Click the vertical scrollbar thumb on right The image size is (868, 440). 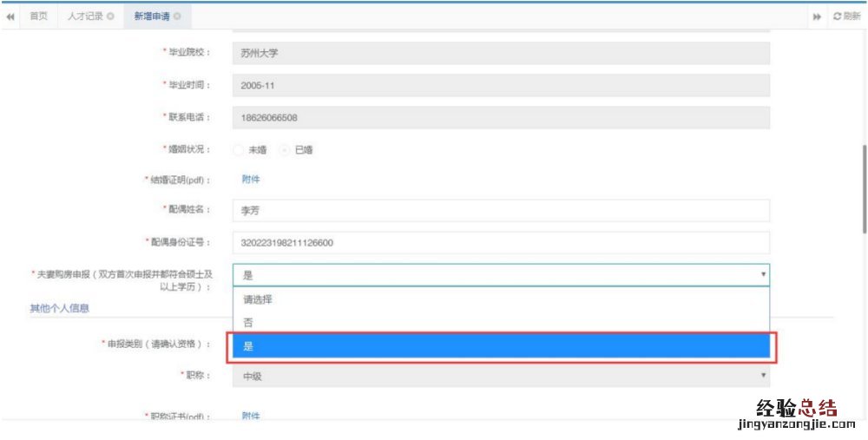pos(865,189)
